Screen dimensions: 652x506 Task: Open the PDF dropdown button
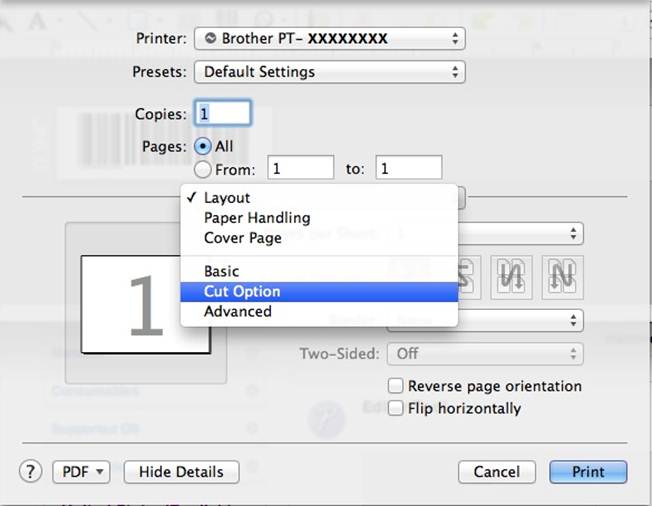tap(81, 471)
